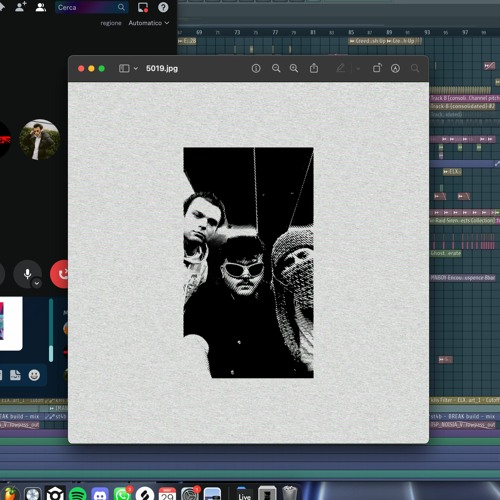Click the search icon in Preview toolbar
This screenshot has width=500, height=500.
[415, 68]
